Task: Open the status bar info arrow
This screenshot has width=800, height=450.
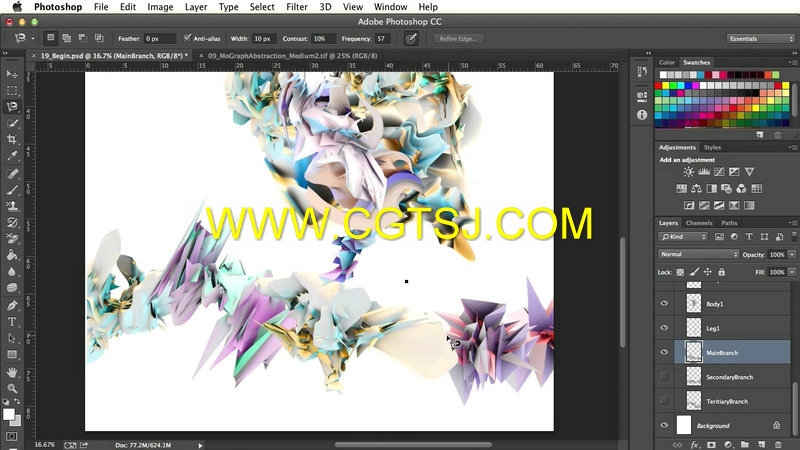Action: (x=200, y=445)
